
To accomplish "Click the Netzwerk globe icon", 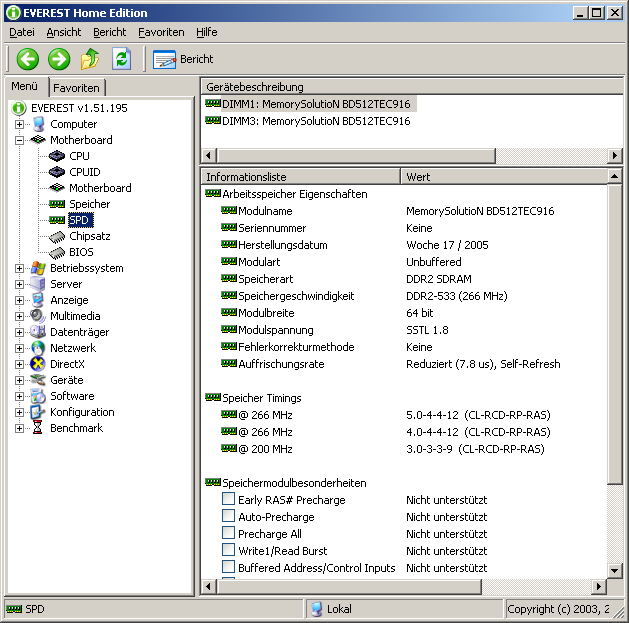I will tap(38, 348).
